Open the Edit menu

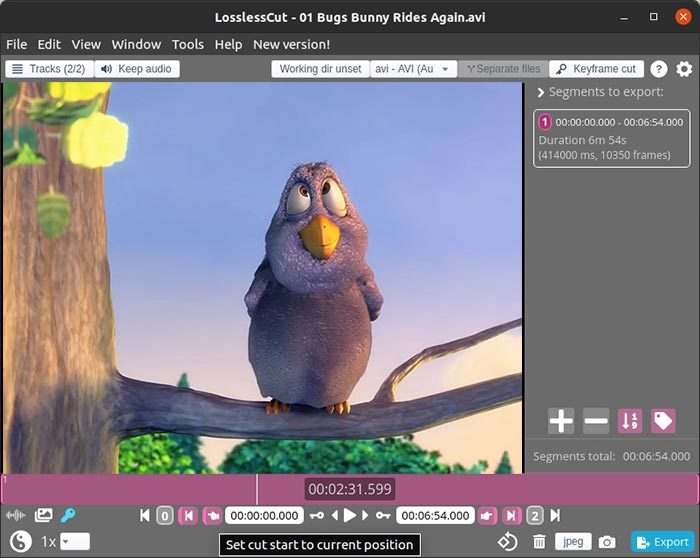(49, 44)
